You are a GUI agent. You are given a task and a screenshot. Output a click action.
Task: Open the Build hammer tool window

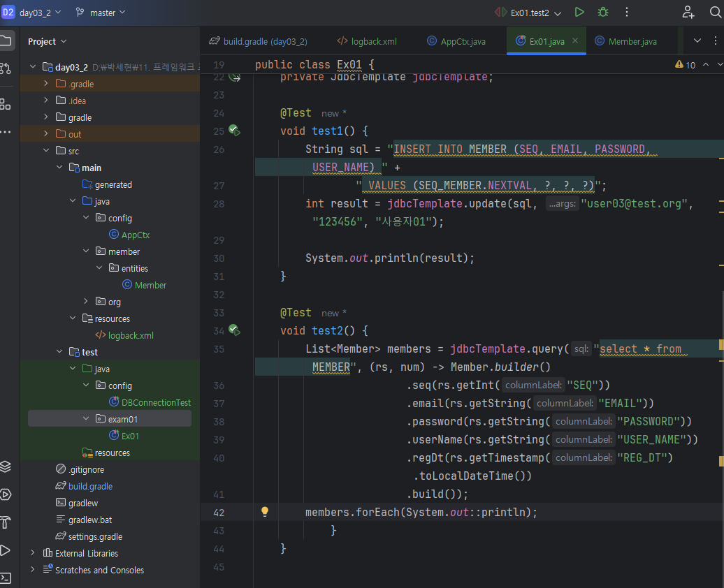(x=6, y=522)
